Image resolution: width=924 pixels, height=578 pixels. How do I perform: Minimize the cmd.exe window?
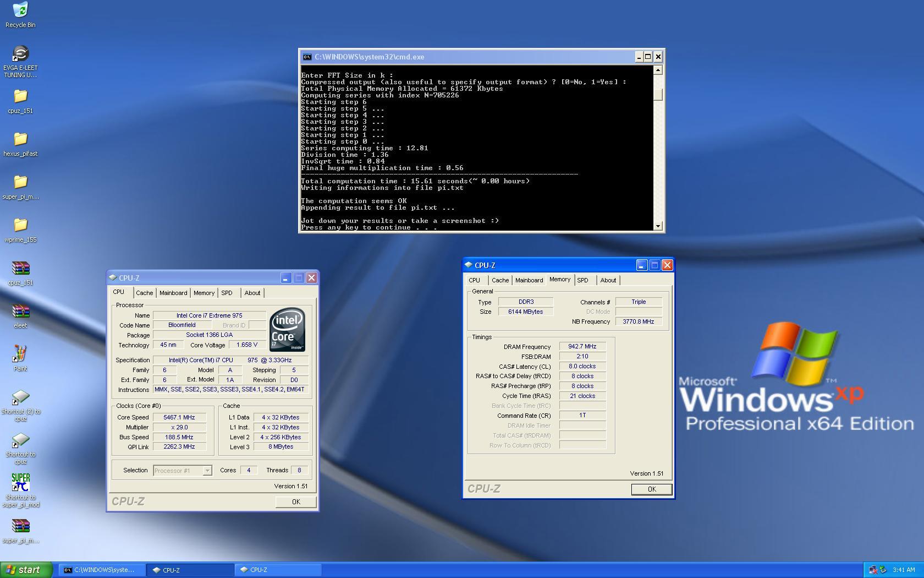(x=639, y=57)
